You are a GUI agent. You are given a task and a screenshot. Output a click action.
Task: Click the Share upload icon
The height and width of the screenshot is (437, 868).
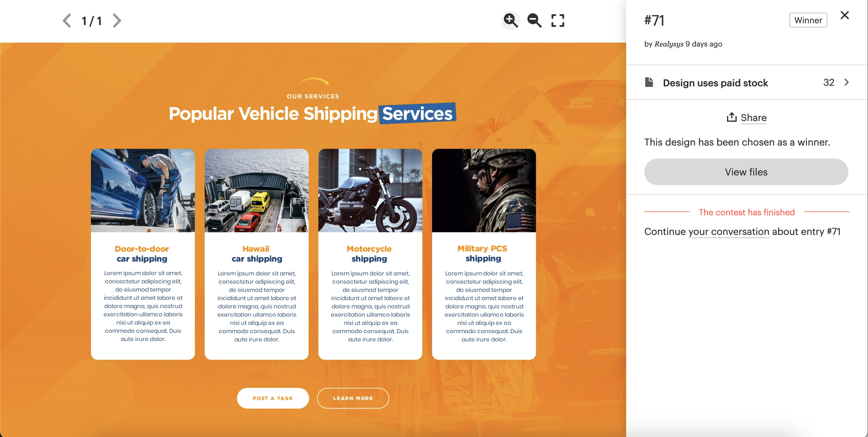[731, 117]
